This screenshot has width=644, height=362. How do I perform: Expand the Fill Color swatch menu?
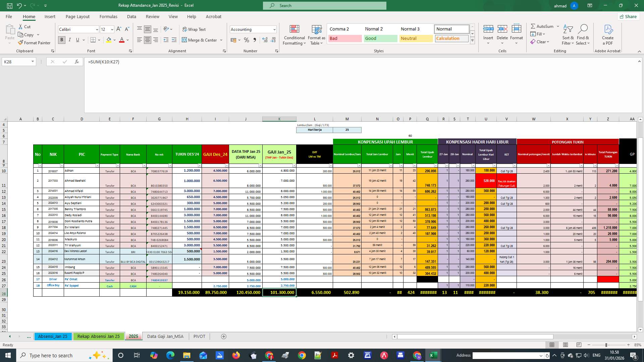(114, 40)
